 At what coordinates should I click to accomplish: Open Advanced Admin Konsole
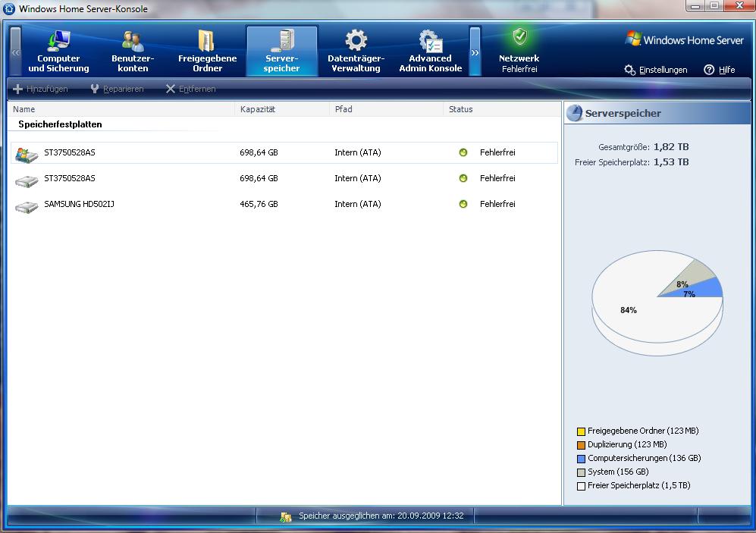430,52
